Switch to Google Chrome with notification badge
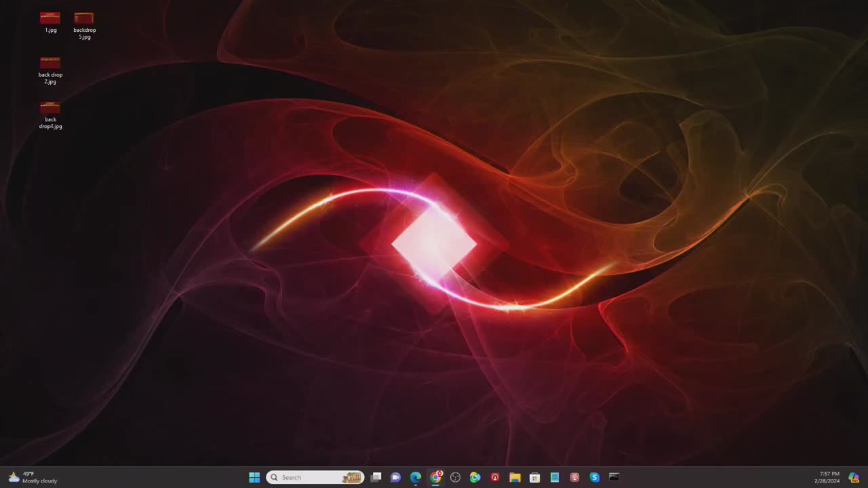This screenshot has width=868, height=488. click(x=435, y=477)
